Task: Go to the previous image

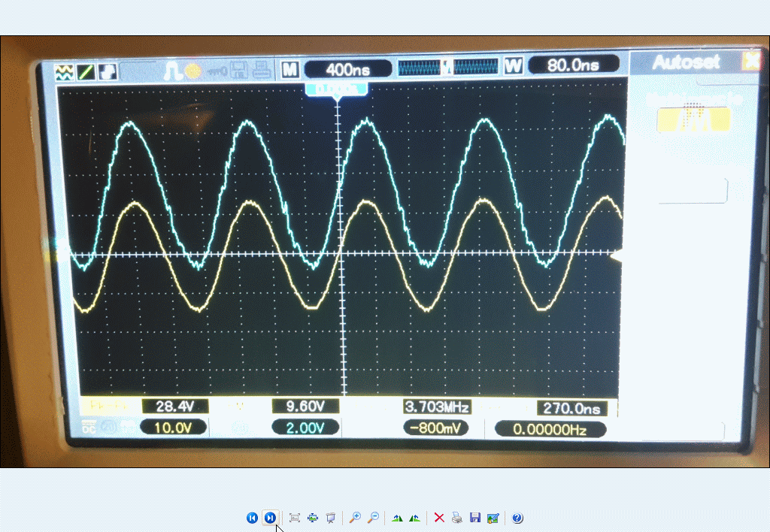Action: [x=252, y=518]
